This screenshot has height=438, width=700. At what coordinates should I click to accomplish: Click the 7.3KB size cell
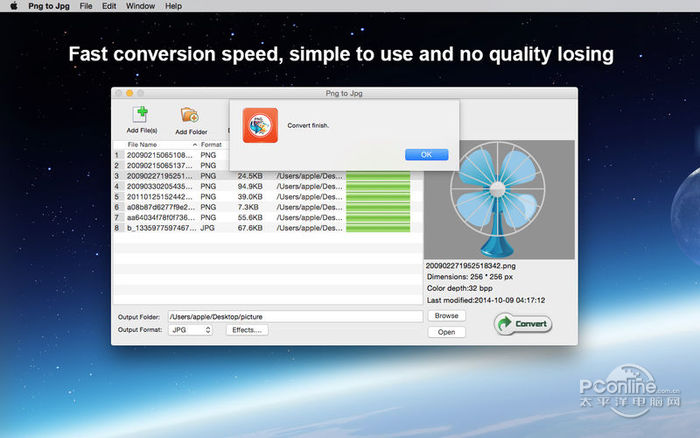(x=248, y=207)
